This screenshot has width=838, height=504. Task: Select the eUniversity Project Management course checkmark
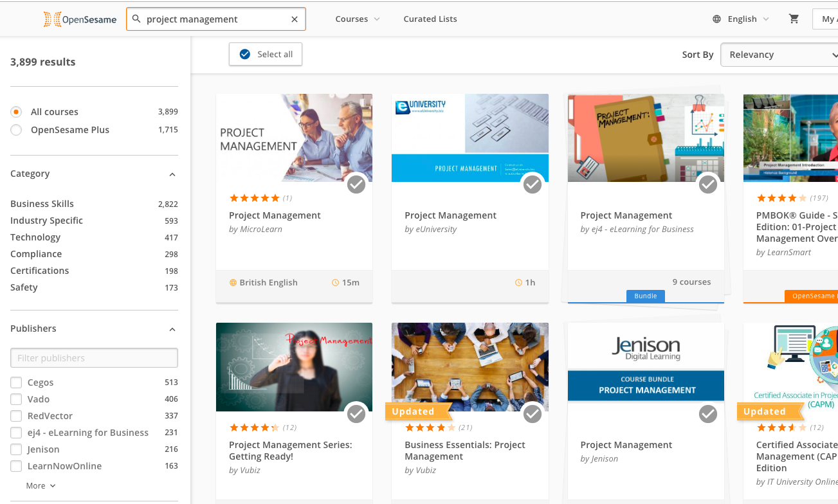pyautogui.click(x=532, y=185)
